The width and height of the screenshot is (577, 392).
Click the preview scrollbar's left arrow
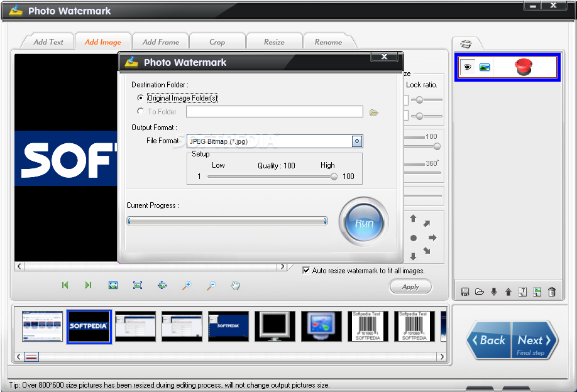[x=19, y=266]
